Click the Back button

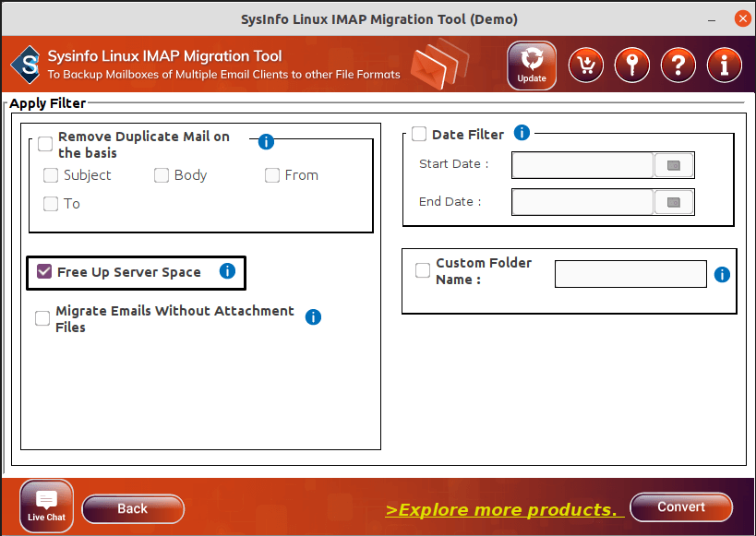[x=133, y=508]
